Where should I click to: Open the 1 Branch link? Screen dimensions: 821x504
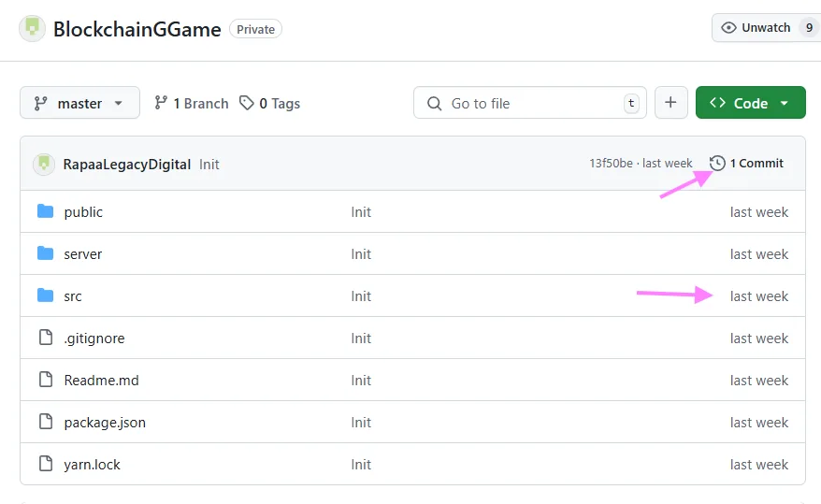(x=192, y=103)
